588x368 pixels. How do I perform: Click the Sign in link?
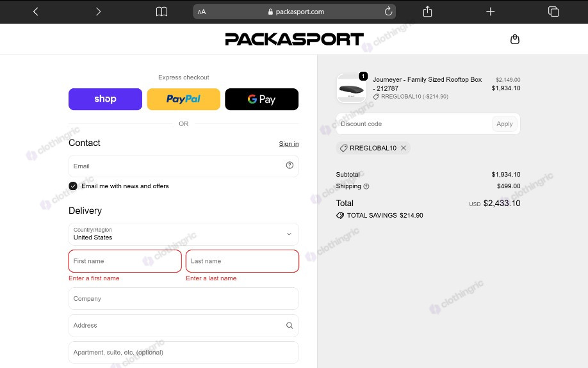click(x=289, y=144)
